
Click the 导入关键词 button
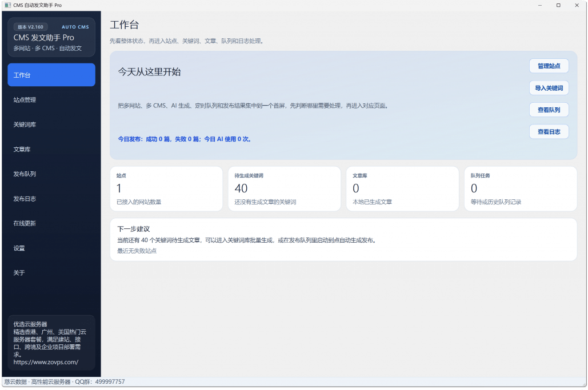coord(549,88)
